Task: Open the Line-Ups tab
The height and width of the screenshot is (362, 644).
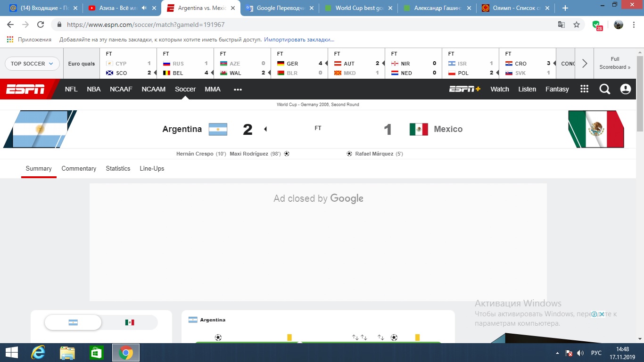Action: 152,168
